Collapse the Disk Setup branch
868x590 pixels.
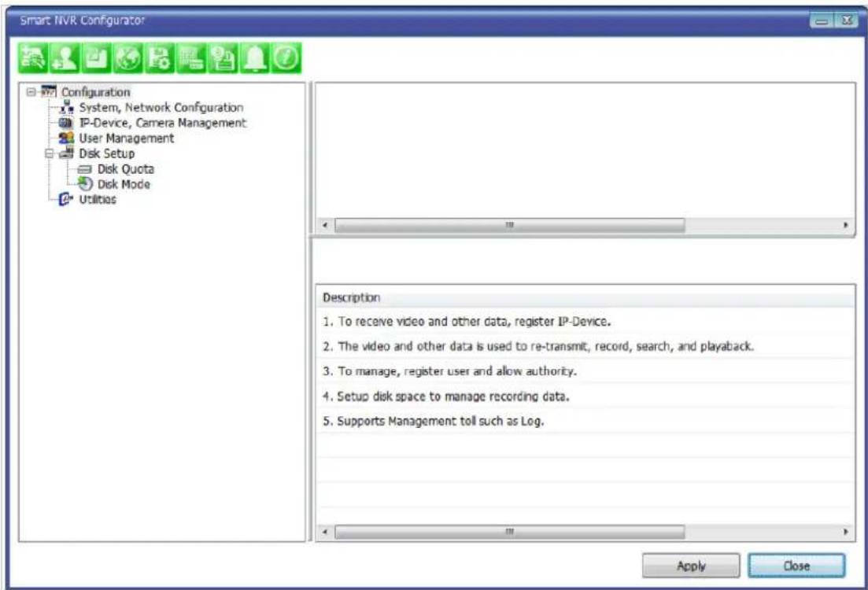click(x=50, y=153)
